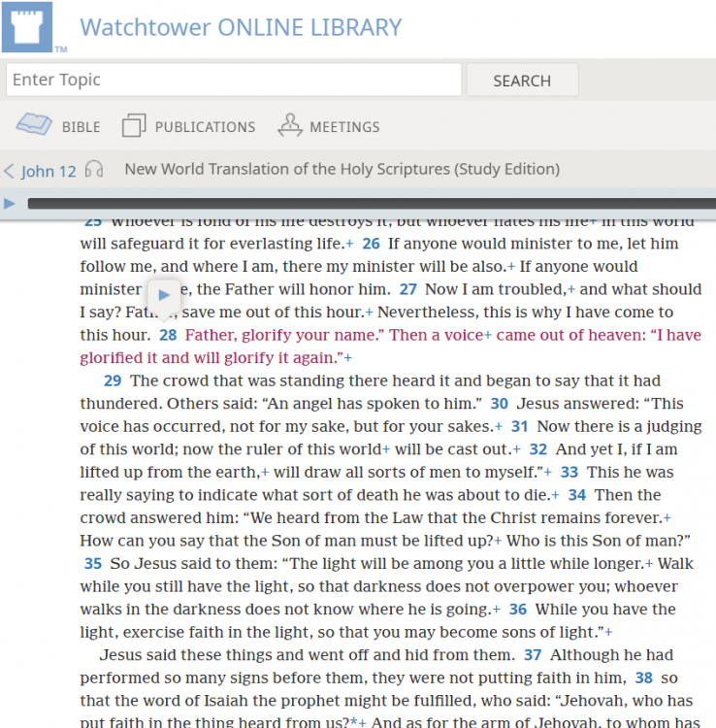Screen dimensions: 716x728
Task: Seek within the dark audio progress bar
Action: (372, 204)
